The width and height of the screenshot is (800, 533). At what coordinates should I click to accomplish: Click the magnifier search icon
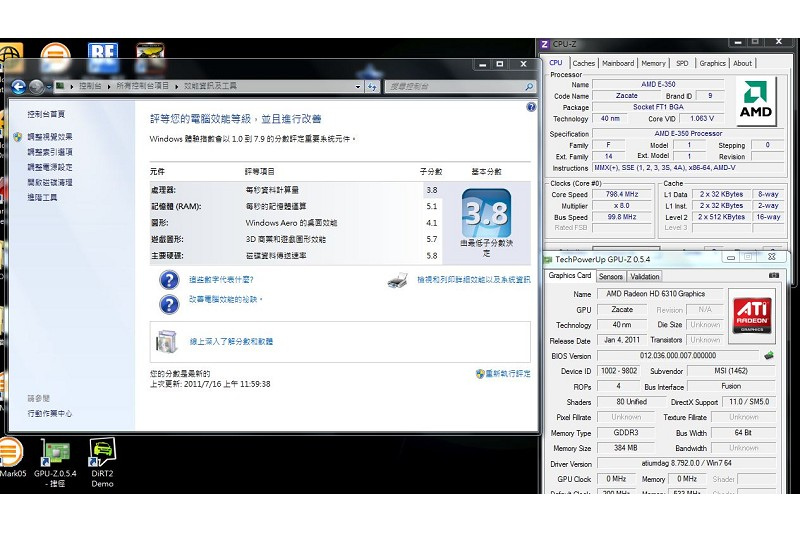529,87
